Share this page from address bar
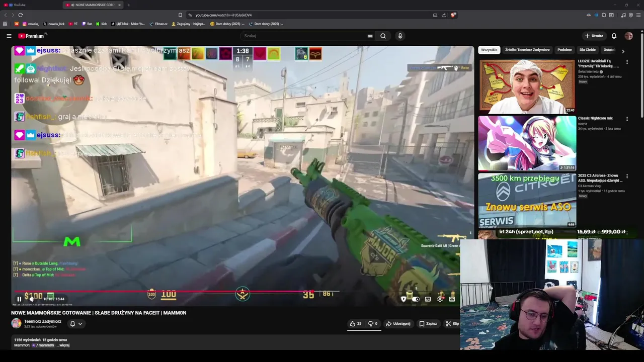Screen dimensions: 644x362 pyautogui.click(x=444, y=15)
